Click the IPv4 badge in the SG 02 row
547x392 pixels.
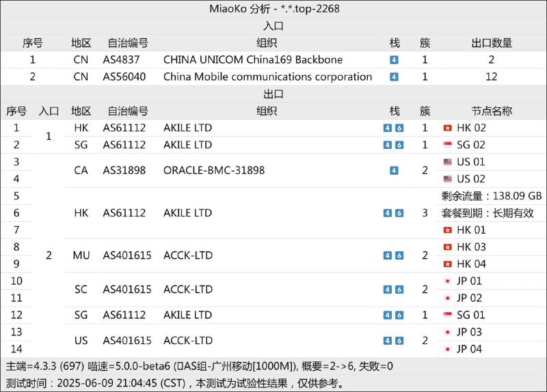click(x=388, y=145)
